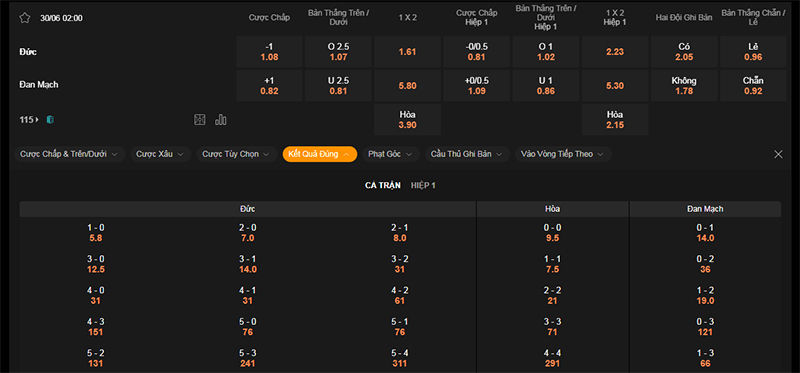Viewport: 800px width, 373px height.
Task: Open the blue cube icon beside 115
Action: click(50, 119)
